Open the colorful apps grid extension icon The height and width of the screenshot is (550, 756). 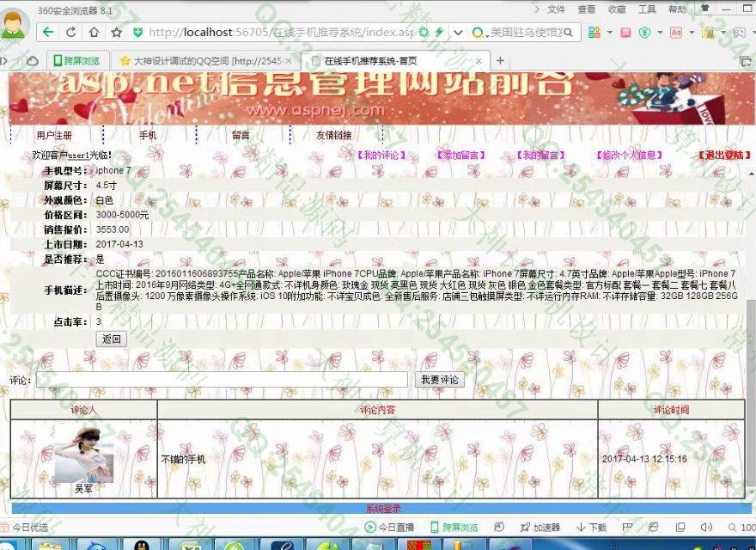[594, 33]
